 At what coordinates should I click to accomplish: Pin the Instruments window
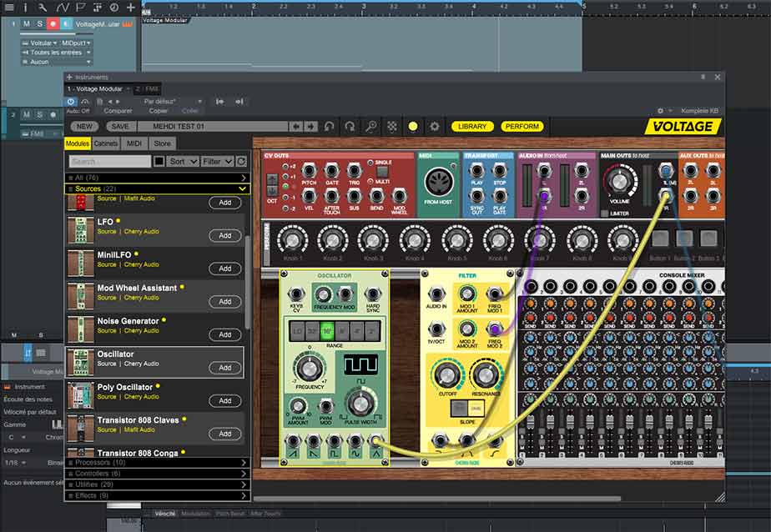tap(703, 77)
